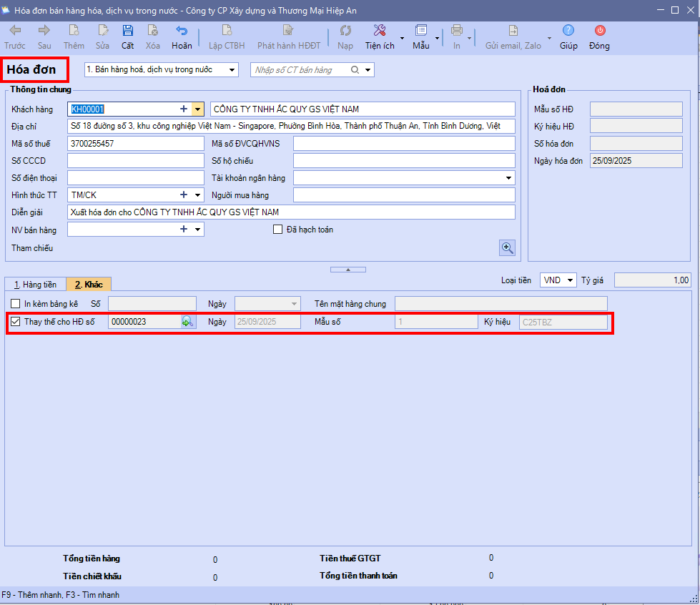
Task: Open the Mẫu template menu button
Action: click(x=421, y=36)
